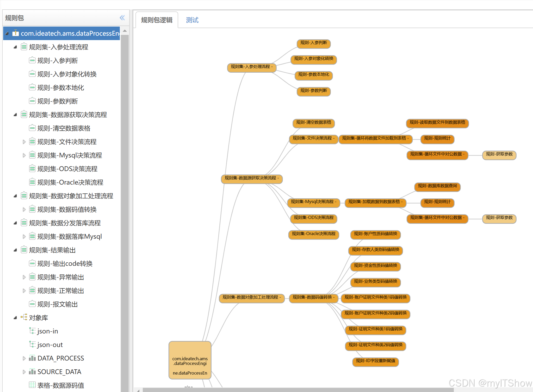533x392 pixels.
Task: Click the 规则集-数据码值转换 graph node
Action: point(313,298)
